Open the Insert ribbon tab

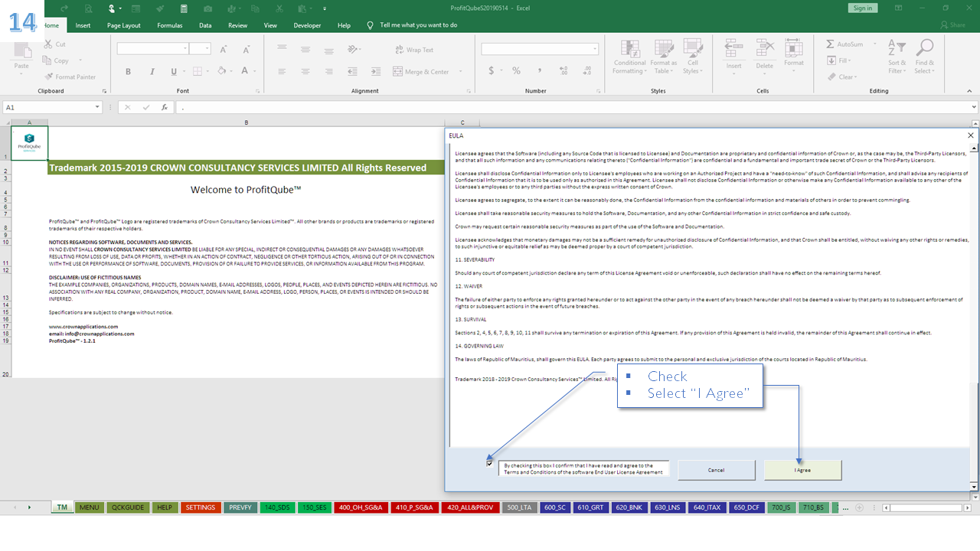pos(83,25)
